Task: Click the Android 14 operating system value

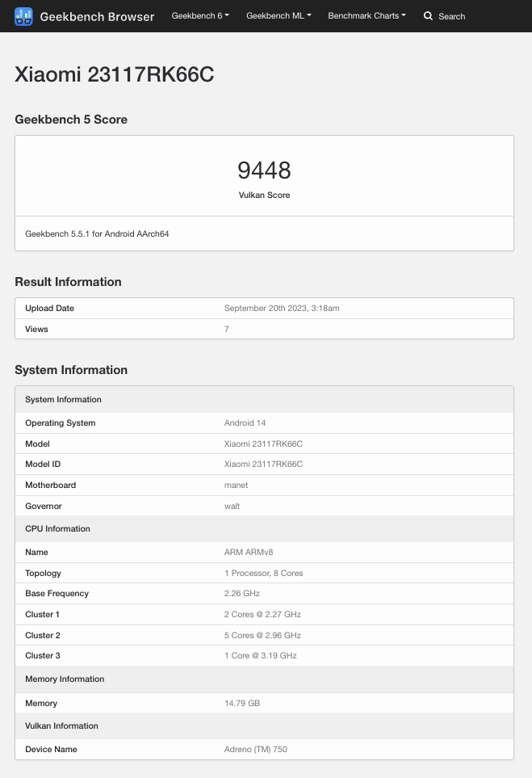Action: pyautogui.click(x=245, y=423)
